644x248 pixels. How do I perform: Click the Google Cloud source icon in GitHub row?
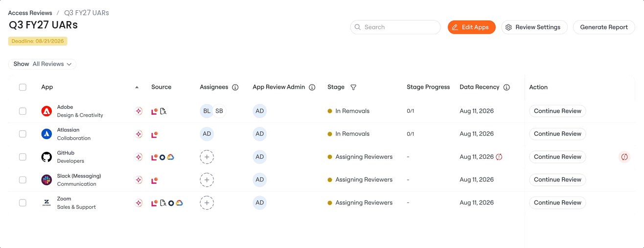(x=171, y=157)
